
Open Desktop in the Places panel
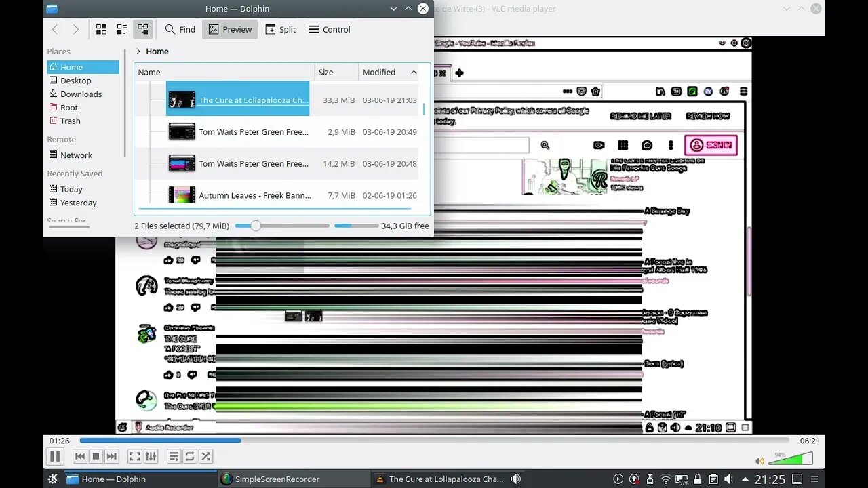(x=83, y=81)
